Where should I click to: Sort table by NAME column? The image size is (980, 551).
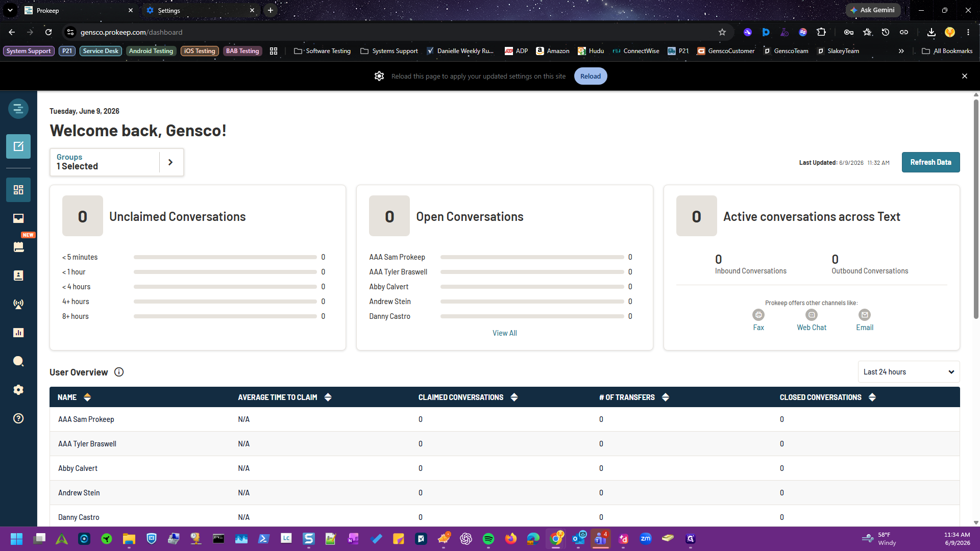pyautogui.click(x=87, y=397)
